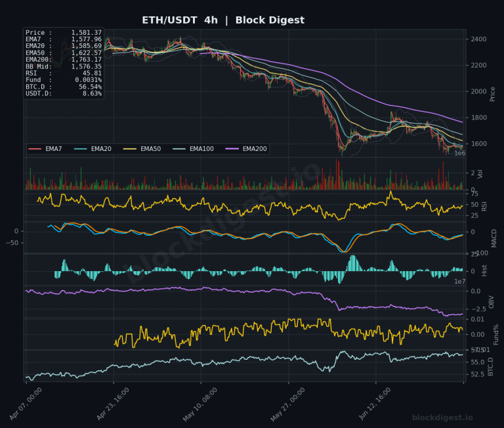
Task: Click the Apr 23, 16:00 date tick
Action: coord(113,404)
